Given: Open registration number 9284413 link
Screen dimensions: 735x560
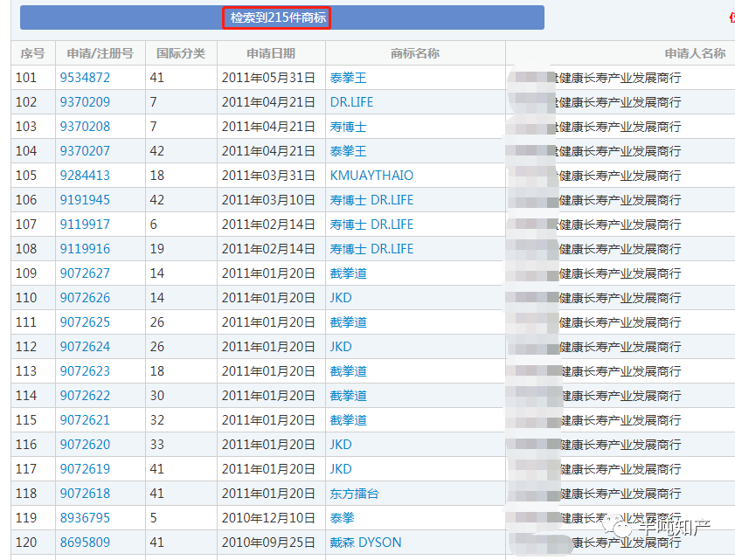Looking at the screenshot, I should pos(85,176).
